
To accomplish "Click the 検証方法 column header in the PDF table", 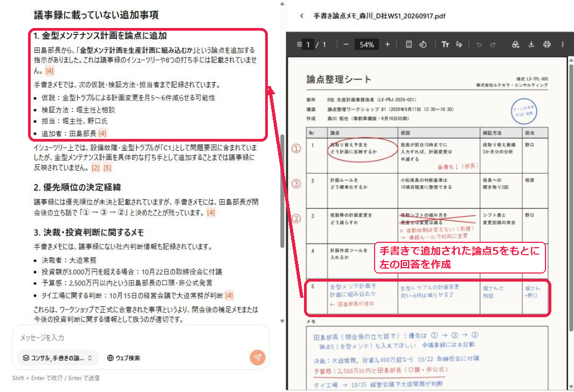I will click(x=493, y=133).
